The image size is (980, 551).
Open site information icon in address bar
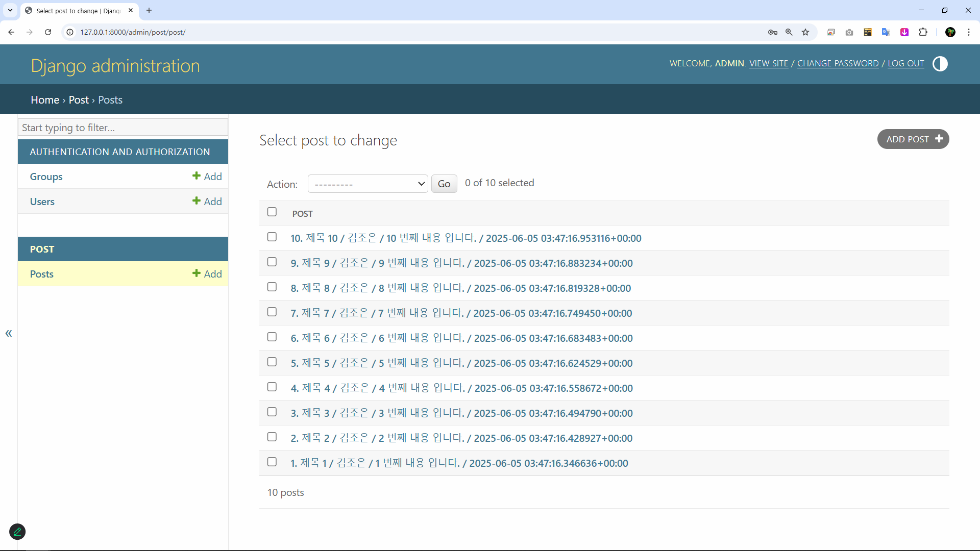click(70, 32)
